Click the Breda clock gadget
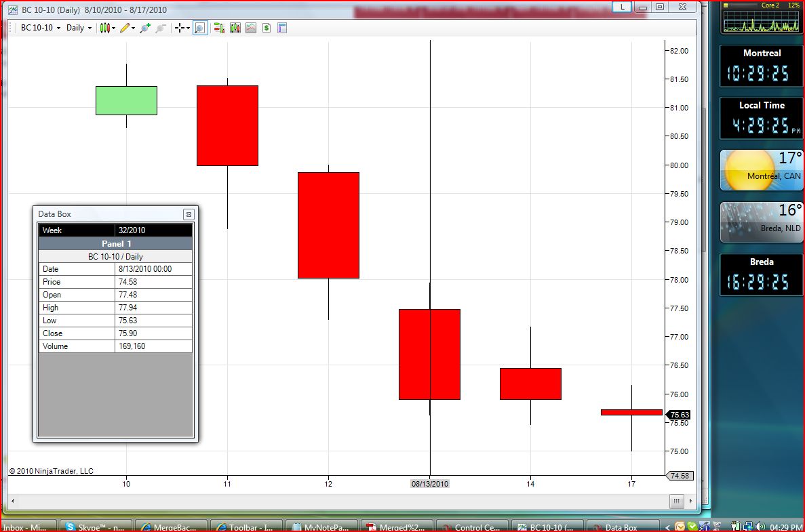 [762, 275]
